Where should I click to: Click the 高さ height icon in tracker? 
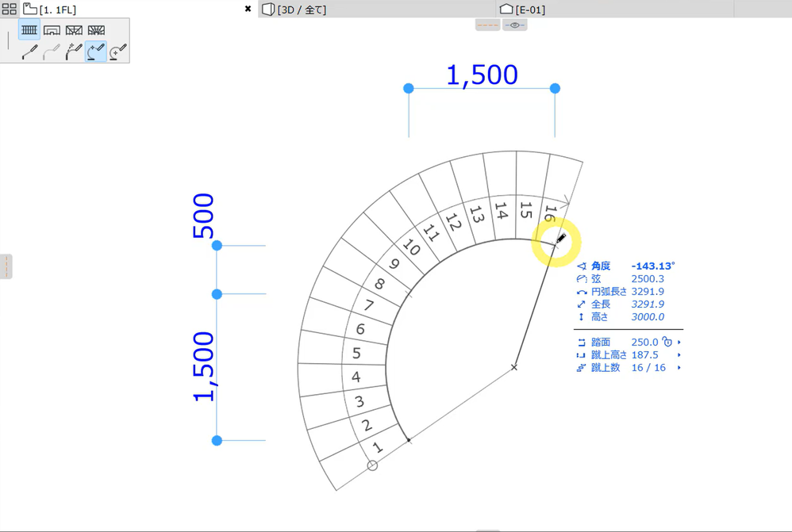click(582, 317)
